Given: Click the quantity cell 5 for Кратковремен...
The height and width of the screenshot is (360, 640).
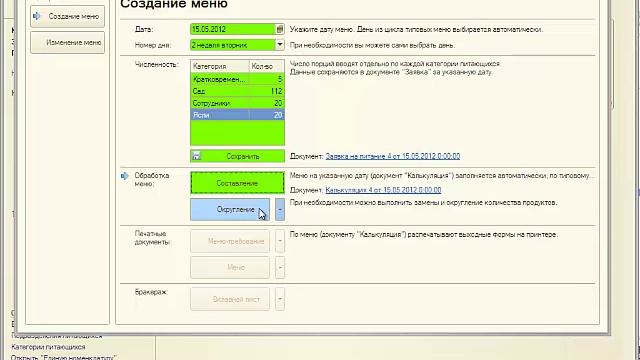Looking at the screenshot, I should tap(267, 79).
